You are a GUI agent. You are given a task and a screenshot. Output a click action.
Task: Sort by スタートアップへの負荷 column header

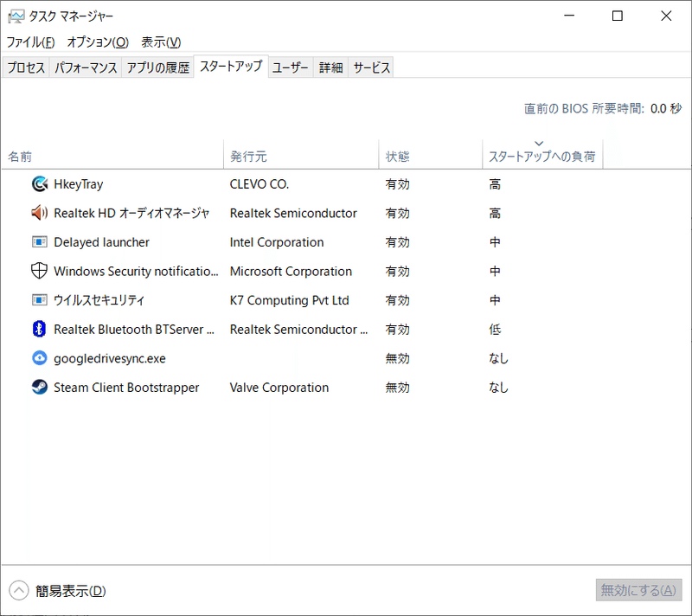click(x=542, y=155)
